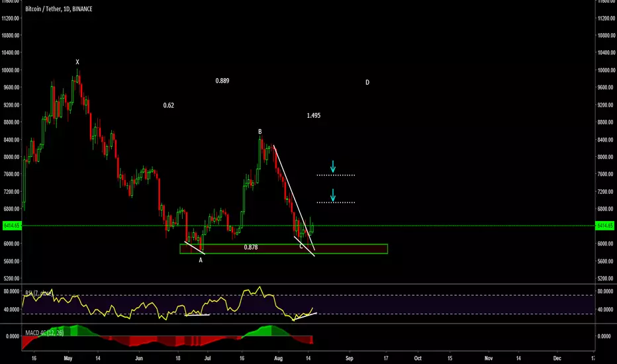Click the 80.0000 level on the left RSI scale

coord(11,291)
